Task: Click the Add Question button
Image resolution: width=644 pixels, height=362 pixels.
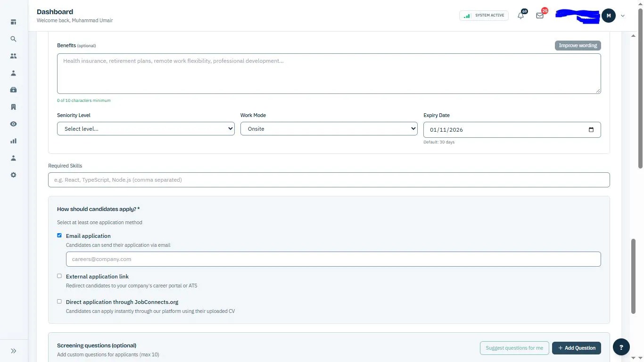Action: (577, 348)
